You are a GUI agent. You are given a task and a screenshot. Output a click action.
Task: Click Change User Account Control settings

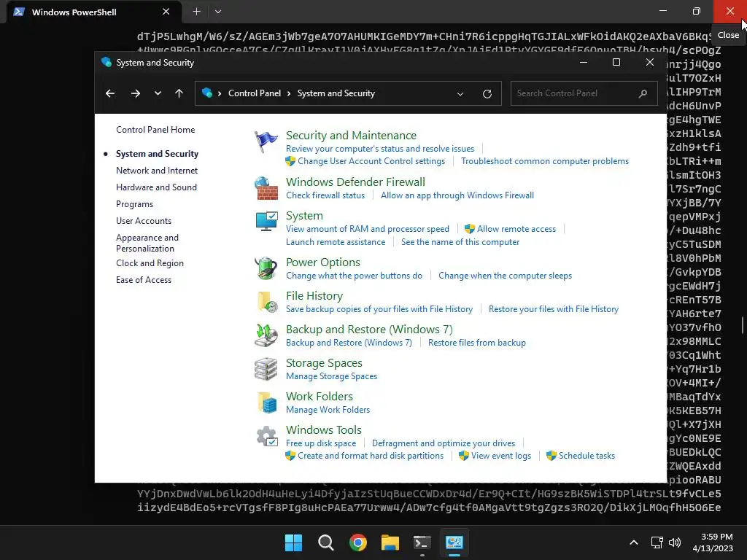click(x=371, y=161)
